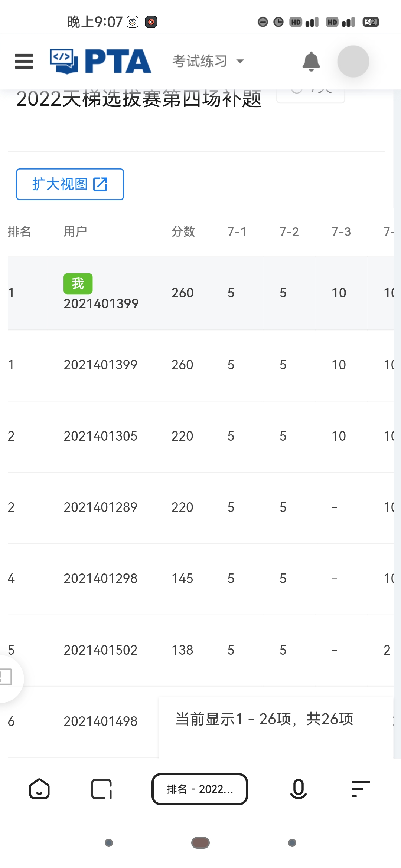
Task: Activate voice search microphone
Action: [x=298, y=789]
